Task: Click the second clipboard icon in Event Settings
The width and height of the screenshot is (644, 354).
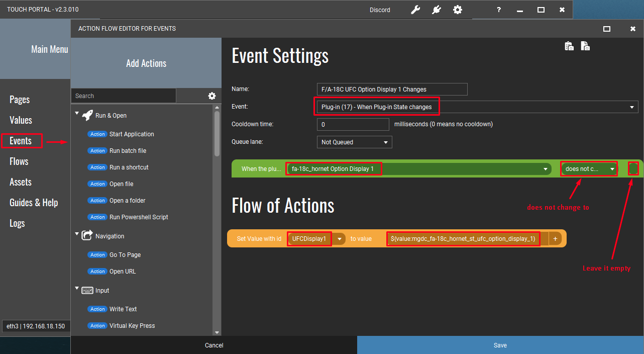Action: (x=585, y=46)
